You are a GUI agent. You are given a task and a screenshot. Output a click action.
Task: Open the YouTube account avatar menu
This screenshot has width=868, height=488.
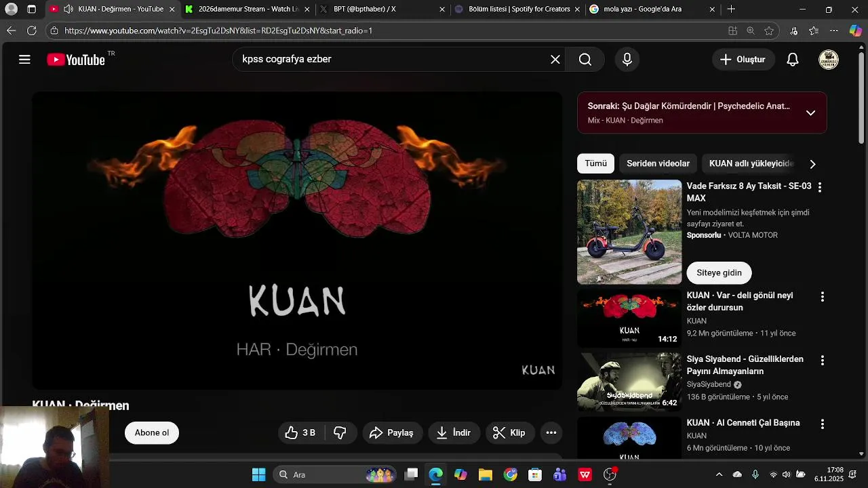point(829,60)
